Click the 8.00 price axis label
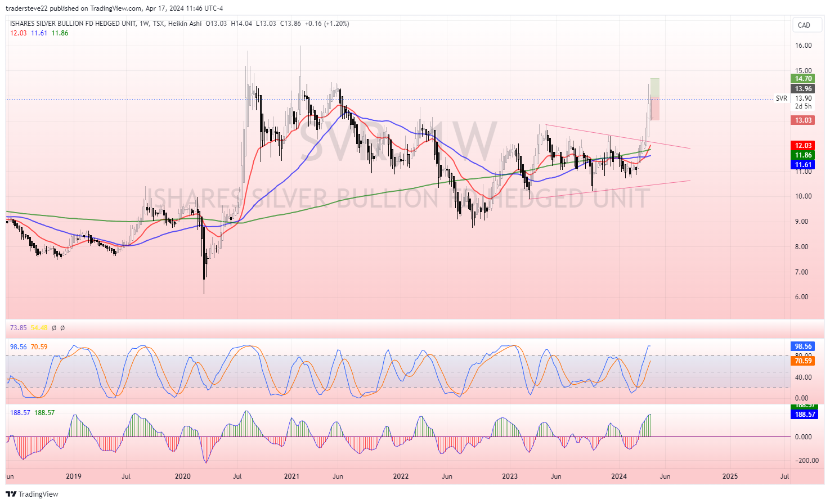Screen dimensions: 830x504 (x=803, y=247)
